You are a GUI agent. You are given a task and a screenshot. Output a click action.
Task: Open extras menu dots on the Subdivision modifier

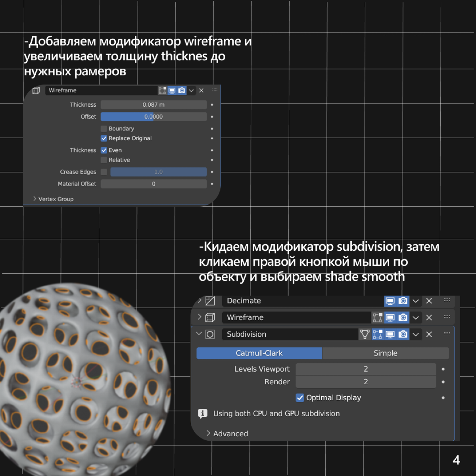[447, 334]
